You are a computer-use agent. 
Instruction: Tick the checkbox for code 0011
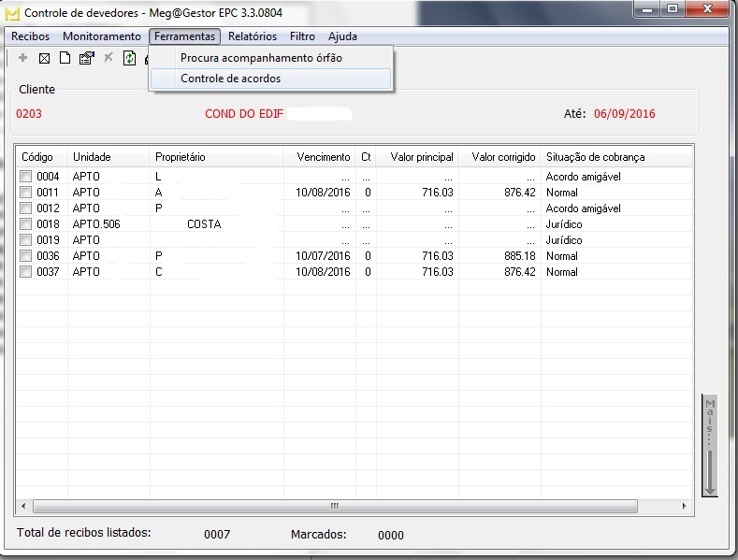point(26,193)
